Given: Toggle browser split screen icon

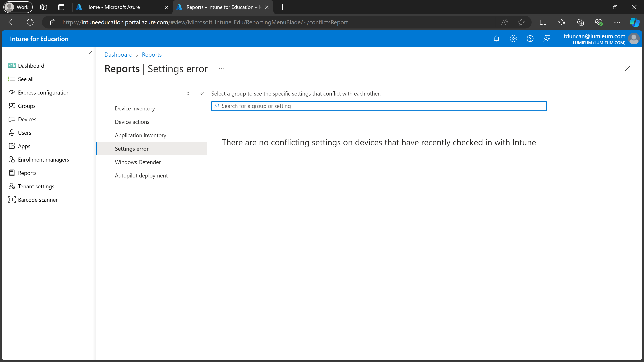Looking at the screenshot, I should (x=543, y=22).
